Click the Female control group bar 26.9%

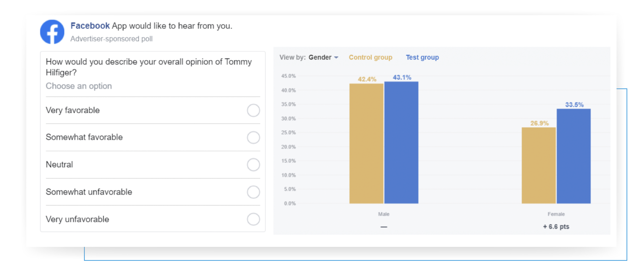point(539,165)
